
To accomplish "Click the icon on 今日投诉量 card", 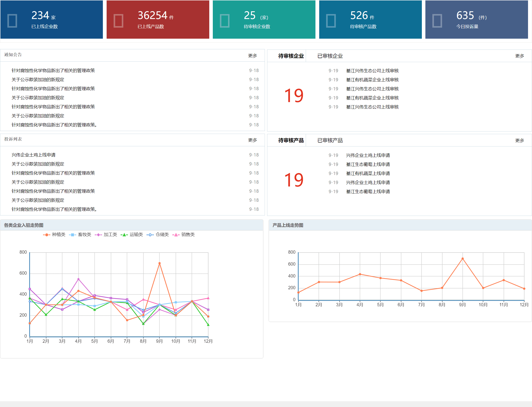I will click(437, 21).
